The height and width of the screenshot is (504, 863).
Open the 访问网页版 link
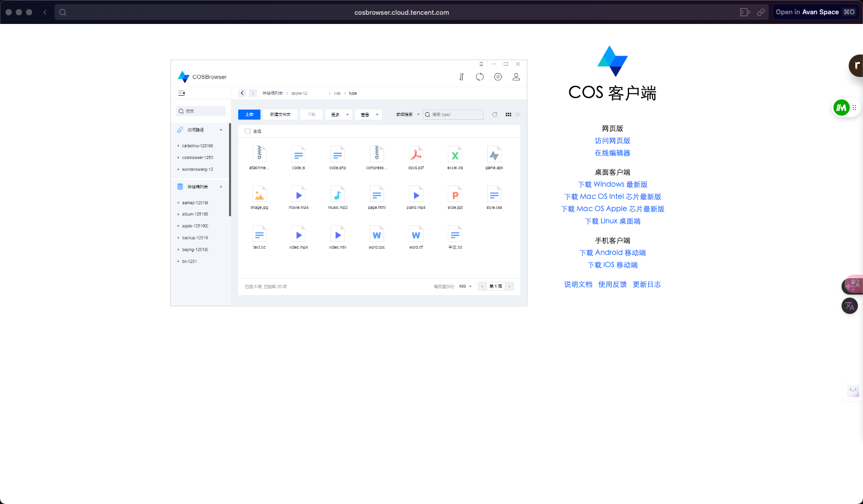coord(613,141)
